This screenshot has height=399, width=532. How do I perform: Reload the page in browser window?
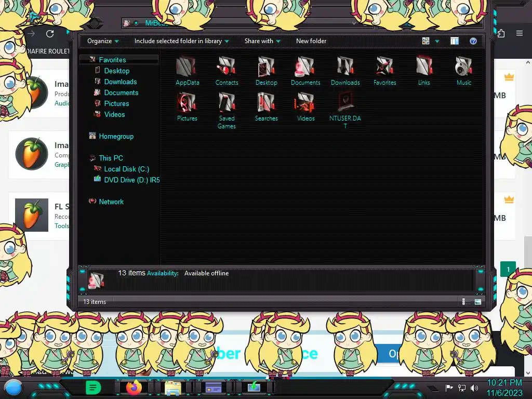50,34
